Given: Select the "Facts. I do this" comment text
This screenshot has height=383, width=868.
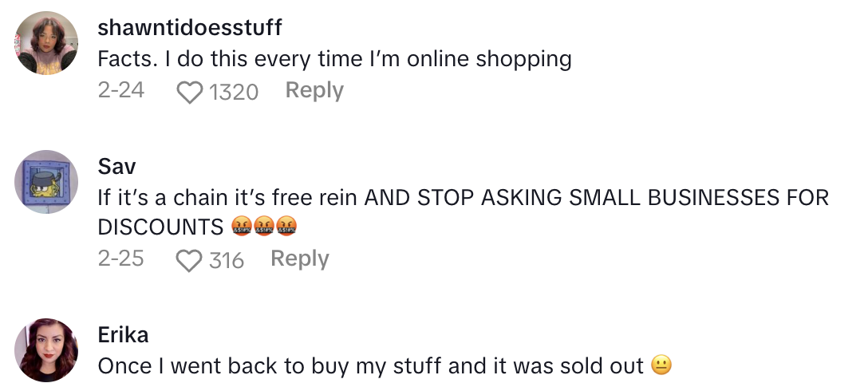Looking at the screenshot, I should 334,60.
